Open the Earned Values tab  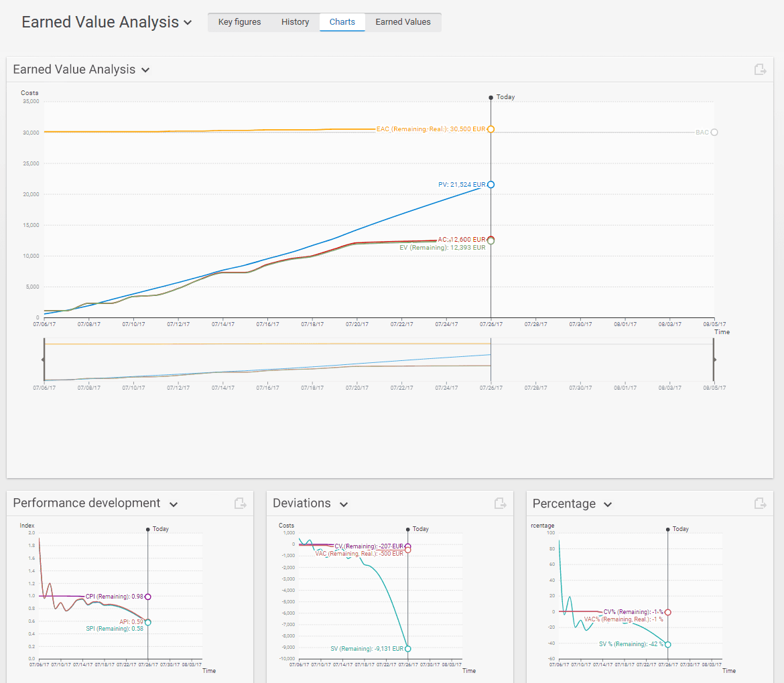point(403,22)
